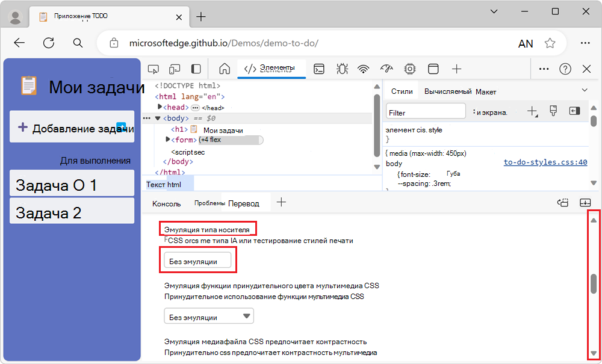Reload the page with refresh icon

pyautogui.click(x=49, y=43)
